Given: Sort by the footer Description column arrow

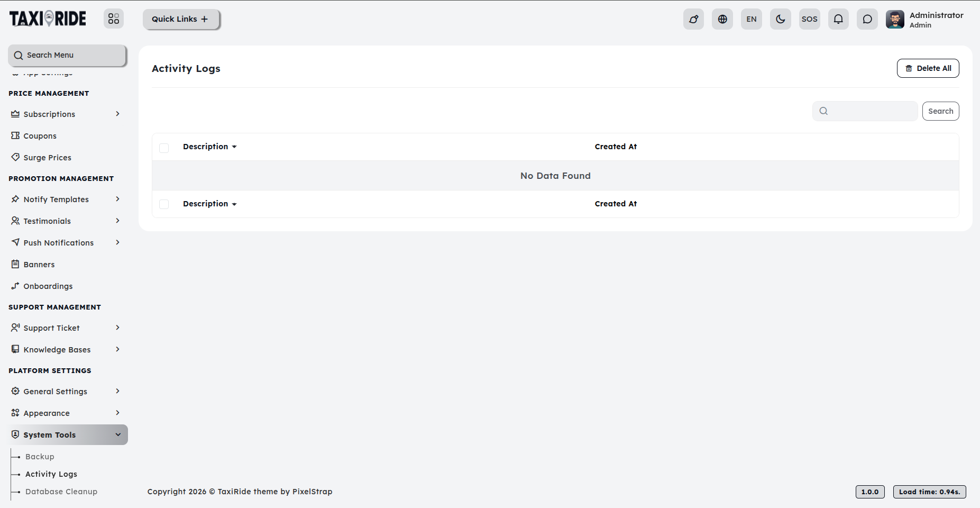Looking at the screenshot, I should tap(234, 204).
